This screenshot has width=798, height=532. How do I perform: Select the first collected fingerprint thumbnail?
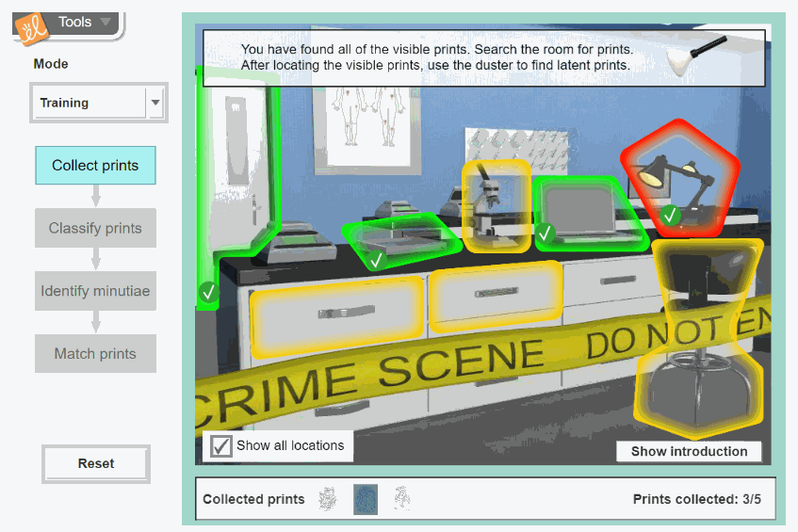click(328, 499)
